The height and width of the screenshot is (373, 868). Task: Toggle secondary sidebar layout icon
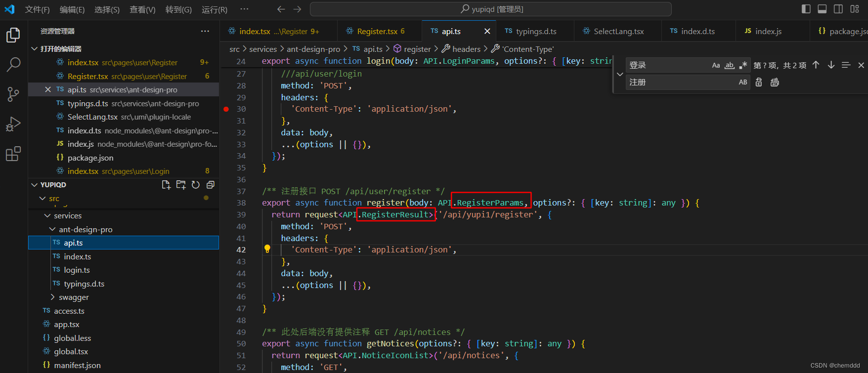(x=838, y=9)
